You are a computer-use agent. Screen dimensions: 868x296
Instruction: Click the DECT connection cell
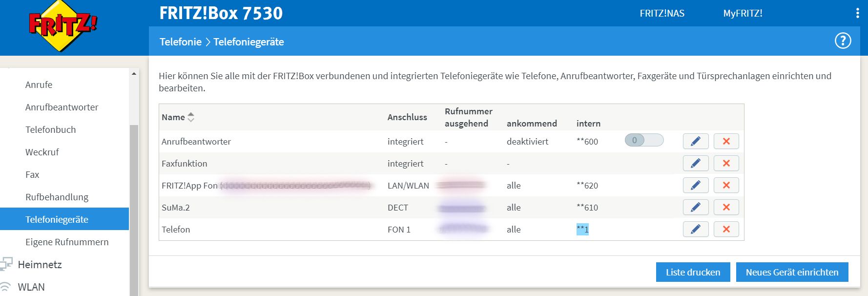pyautogui.click(x=398, y=207)
